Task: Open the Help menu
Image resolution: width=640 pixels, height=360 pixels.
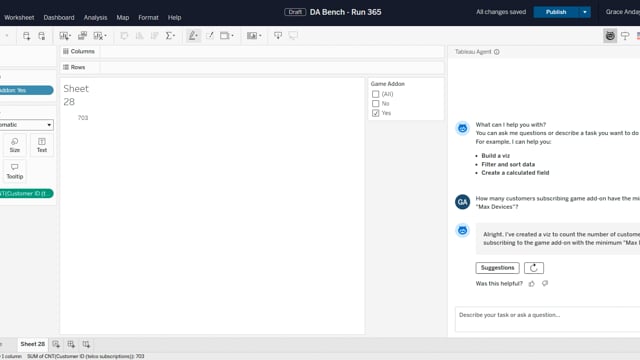Action: tap(174, 18)
